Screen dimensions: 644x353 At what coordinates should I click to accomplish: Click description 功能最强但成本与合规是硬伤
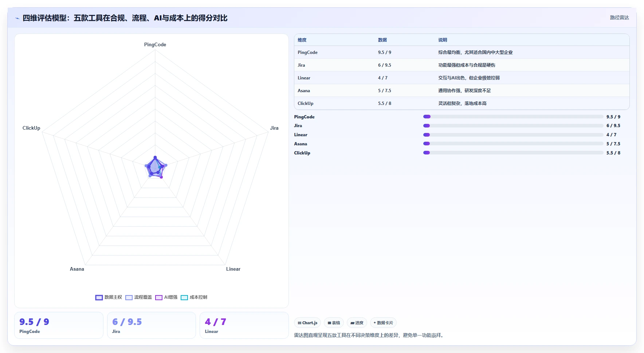(x=467, y=65)
